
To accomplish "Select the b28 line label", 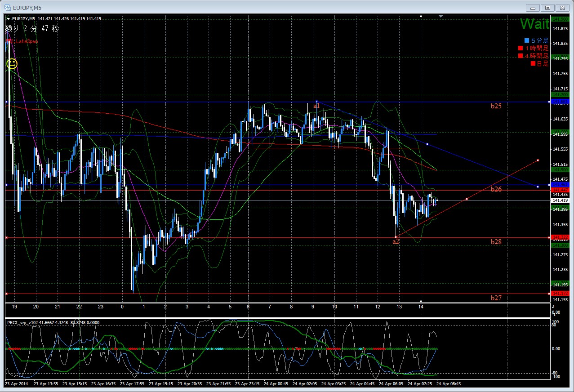I will coord(496,241).
